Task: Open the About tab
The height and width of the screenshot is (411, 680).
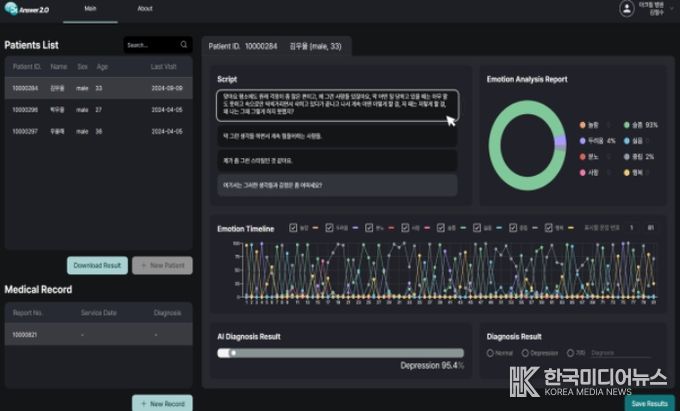Action: 145,9
